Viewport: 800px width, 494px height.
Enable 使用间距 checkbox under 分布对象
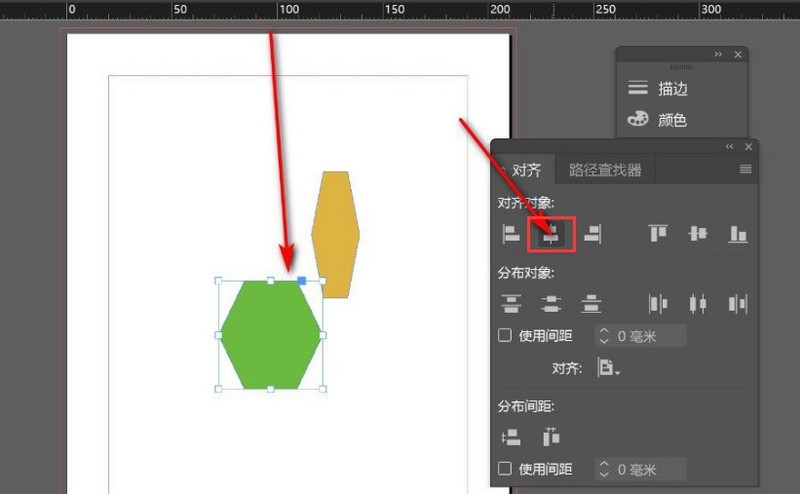(x=505, y=336)
